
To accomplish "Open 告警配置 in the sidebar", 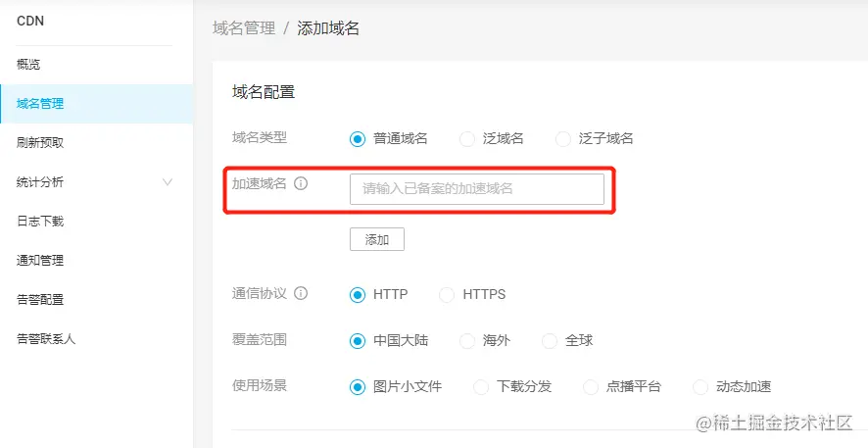I will click(x=96, y=300).
